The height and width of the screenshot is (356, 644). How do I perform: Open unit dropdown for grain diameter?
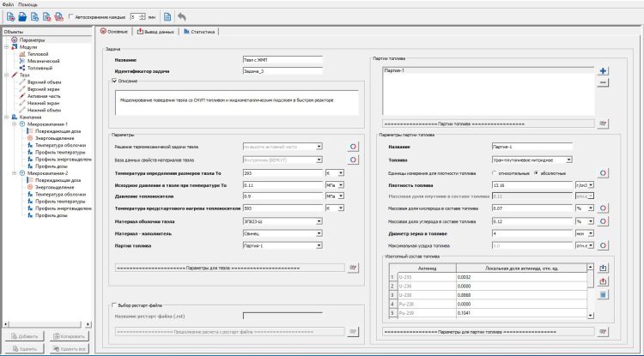click(591, 233)
